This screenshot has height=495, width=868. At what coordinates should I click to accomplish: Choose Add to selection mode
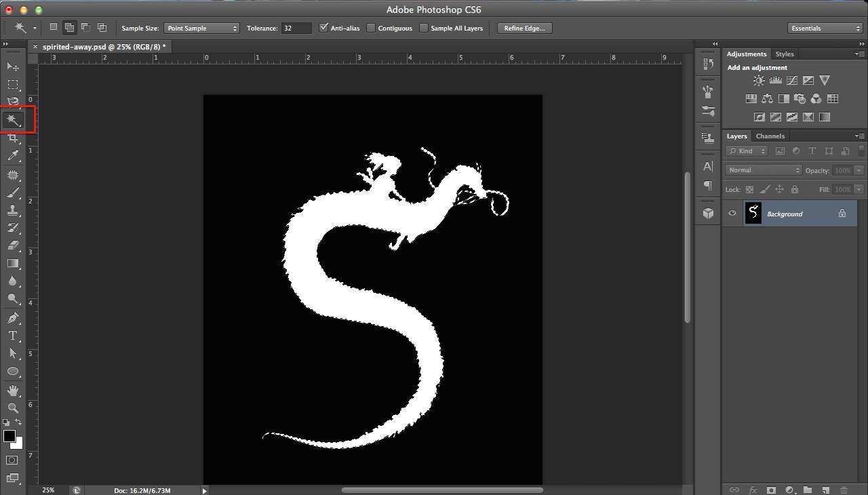69,27
